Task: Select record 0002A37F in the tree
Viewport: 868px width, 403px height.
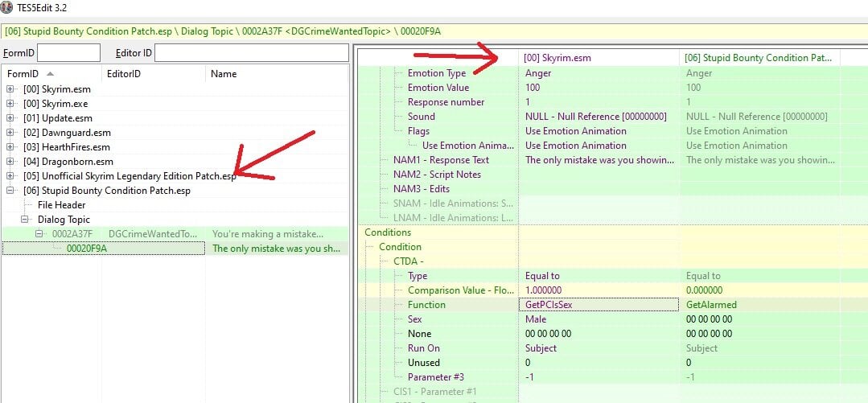Action: tap(72, 233)
